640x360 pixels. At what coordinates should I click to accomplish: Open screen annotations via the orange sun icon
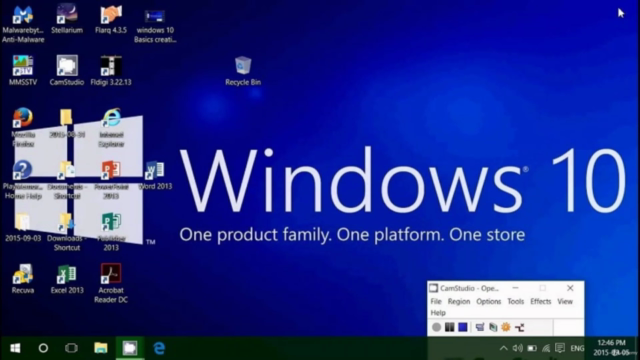(x=506, y=327)
